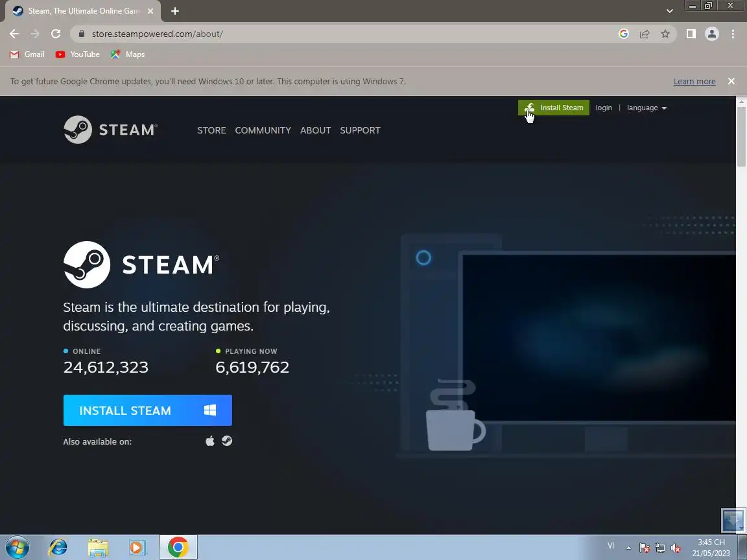747x560 pixels.
Task: Click the Chrome taskbar icon
Action: (x=178, y=548)
